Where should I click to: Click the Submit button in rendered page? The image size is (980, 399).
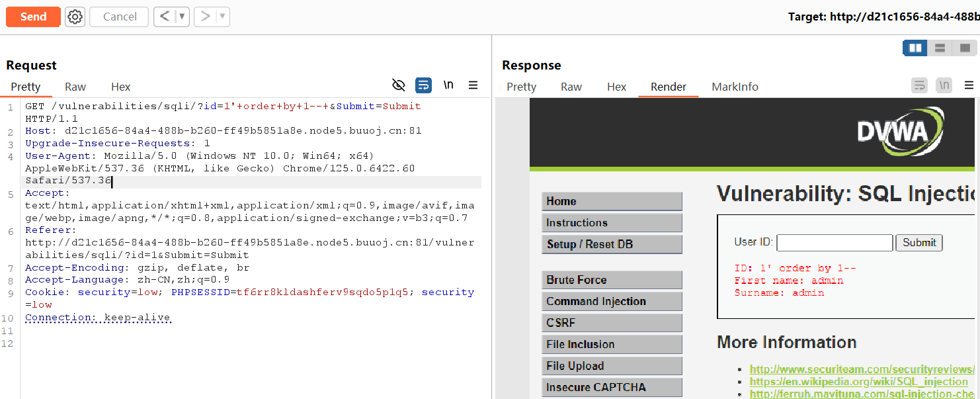[x=919, y=243]
